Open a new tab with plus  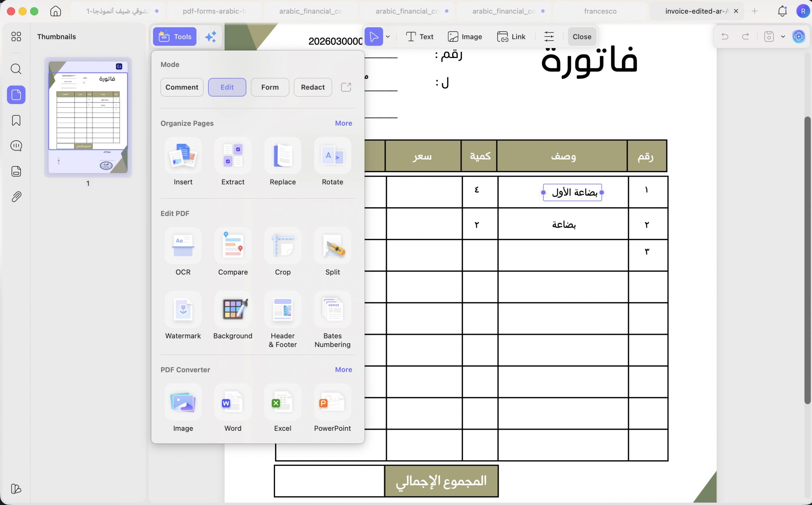755,11
